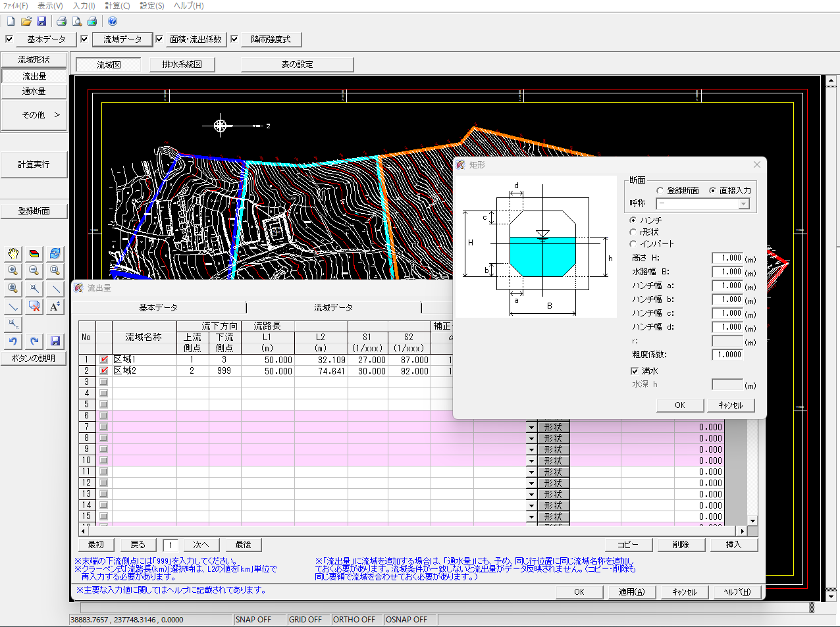The width and height of the screenshot is (840, 627).
Task: Select the 直接入力 radio button
Action: (713, 191)
